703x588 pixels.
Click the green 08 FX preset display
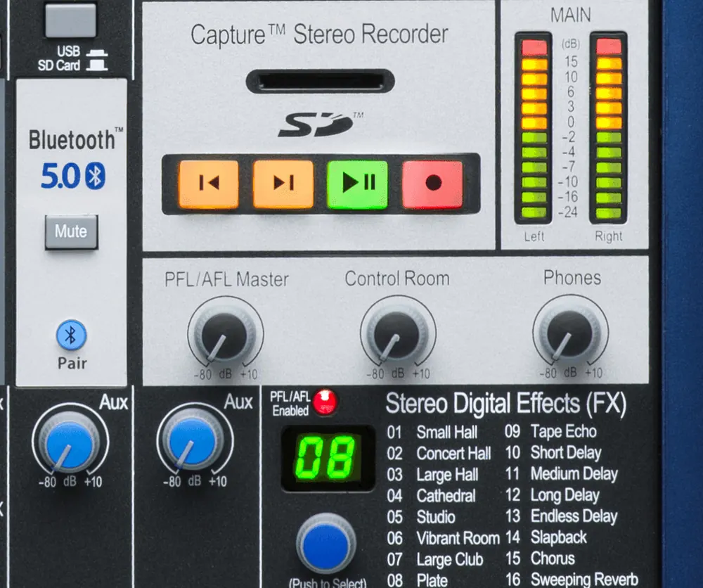click(328, 458)
